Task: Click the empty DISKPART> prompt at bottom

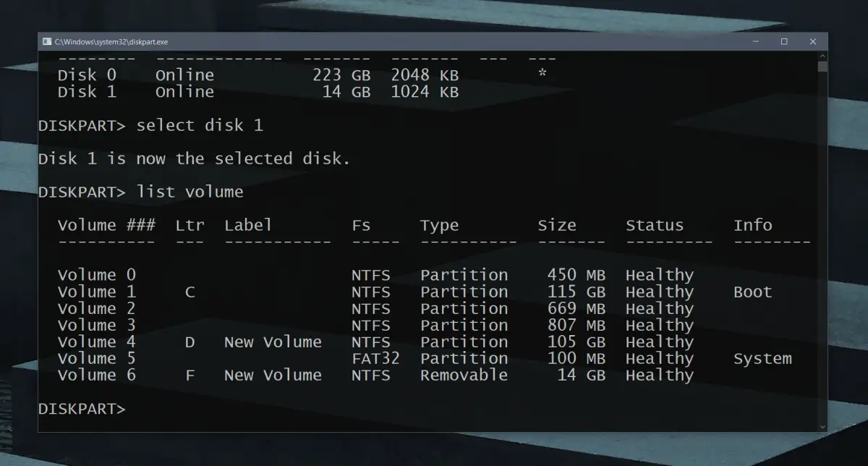Action: pos(81,409)
